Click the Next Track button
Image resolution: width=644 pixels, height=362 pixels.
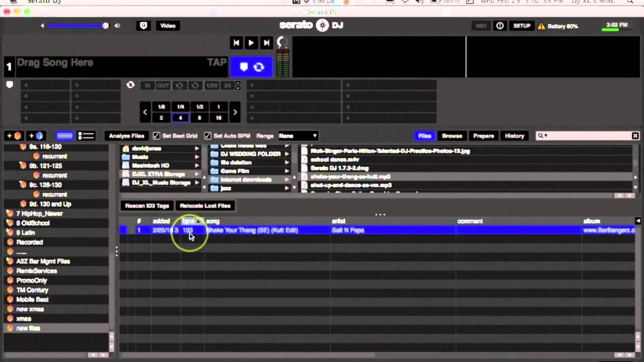point(267,43)
